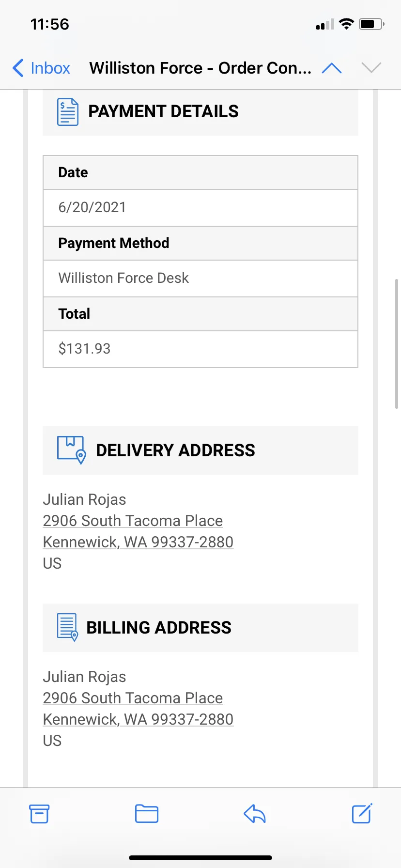The width and height of the screenshot is (401, 868).
Task: Go back to Inbox
Action: point(41,68)
